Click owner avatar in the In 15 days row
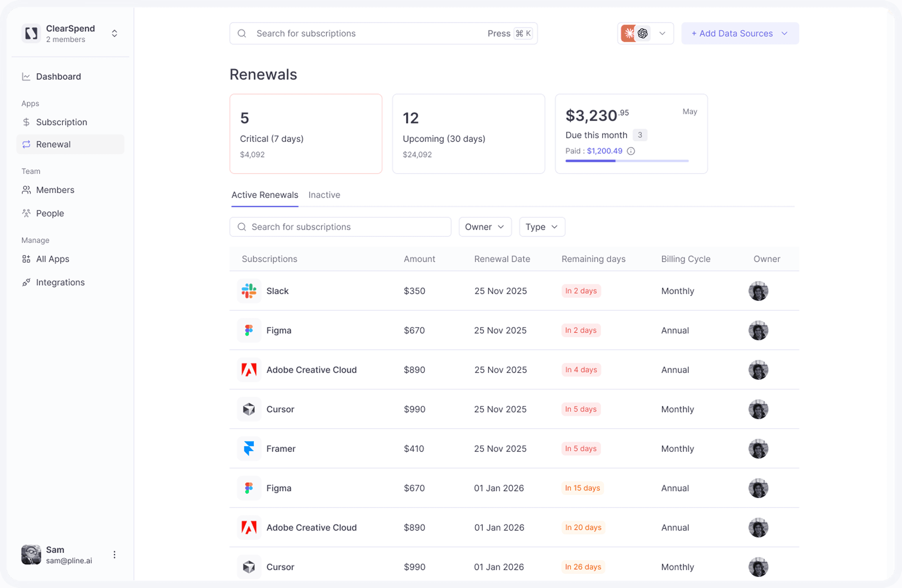The height and width of the screenshot is (588, 902). click(x=758, y=488)
